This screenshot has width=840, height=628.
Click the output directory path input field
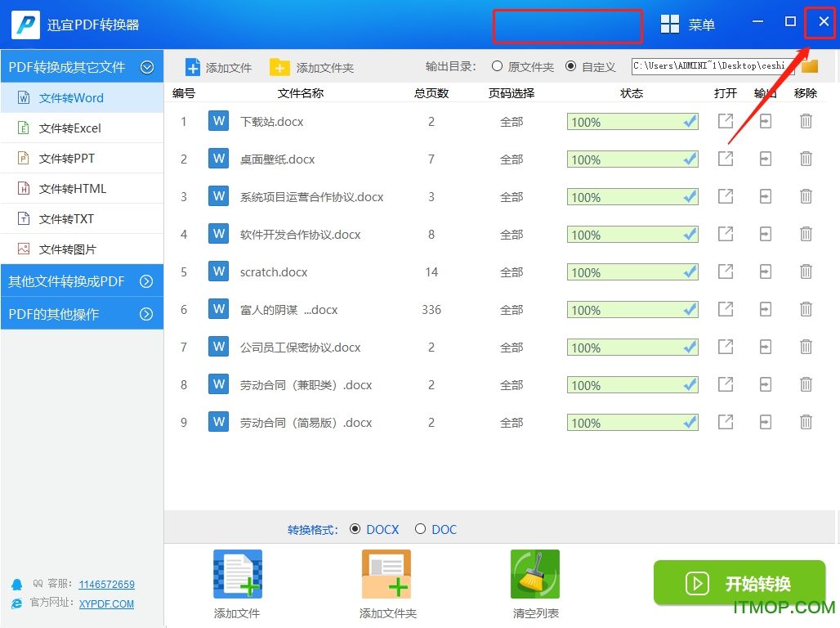(x=711, y=66)
